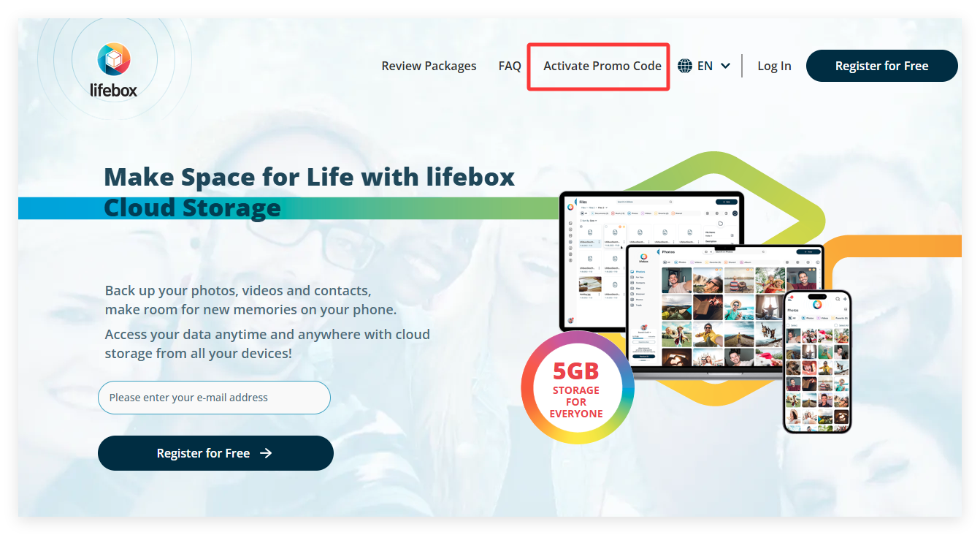This screenshot has width=980, height=535.
Task: Open the EN language selector
Action: pyautogui.click(x=704, y=66)
